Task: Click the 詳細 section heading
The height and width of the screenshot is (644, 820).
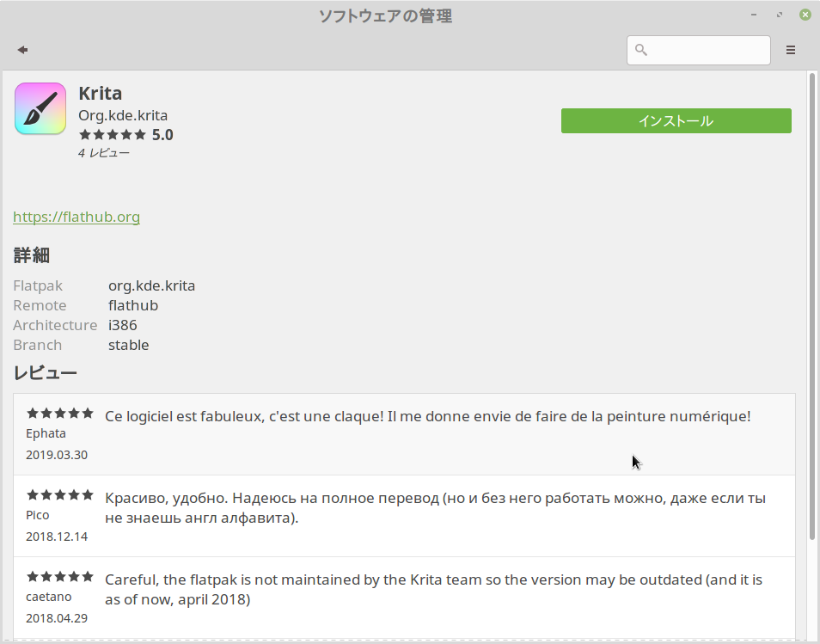Action: point(32,255)
